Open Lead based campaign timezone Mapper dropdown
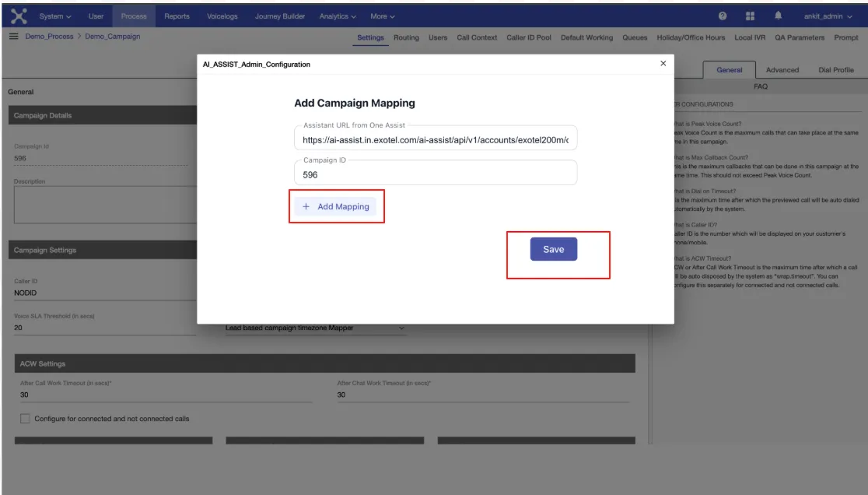Image resolution: width=868 pixels, height=495 pixels. (x=315, y=328)
